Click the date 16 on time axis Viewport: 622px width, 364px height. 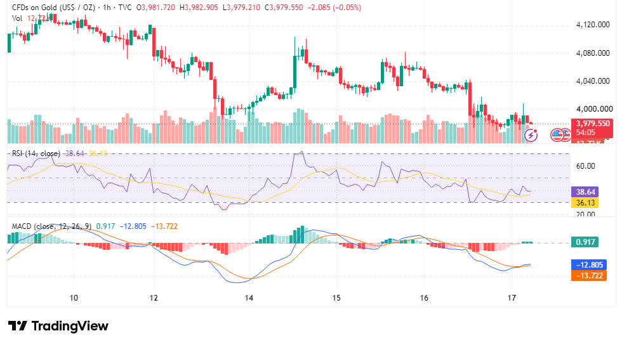click(424, 298)
